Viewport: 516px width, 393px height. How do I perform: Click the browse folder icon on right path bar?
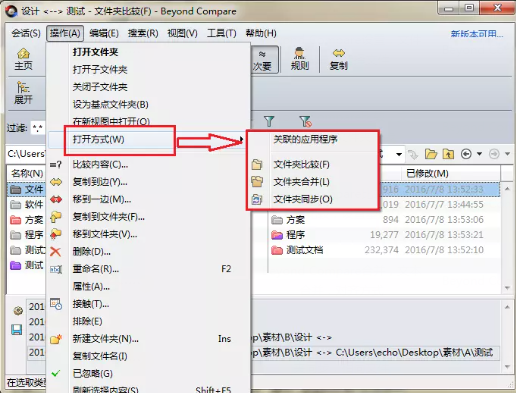click(431, 154)
